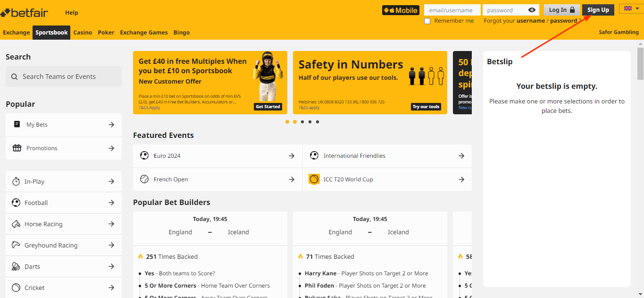The width and height of the screenshot is (644, 298).
Task: Switch to the Casino tab
Action: click(83, 33)
